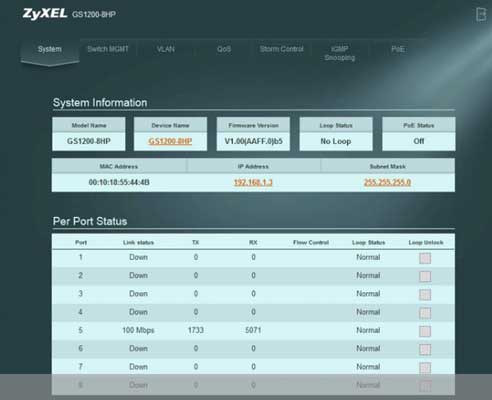
Task: Click the ZyXEL logo
Action: click(x=45, y=14)
